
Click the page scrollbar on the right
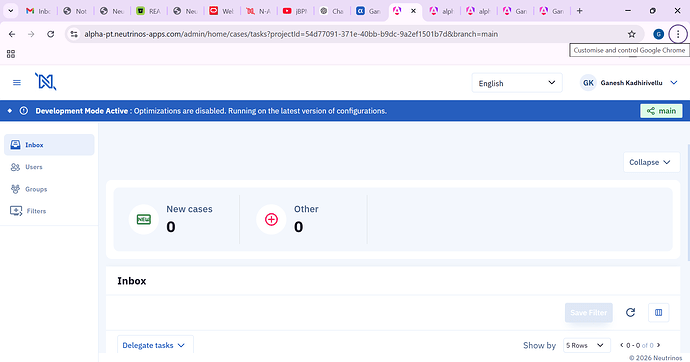pyautogui.click(x=688, y=202)
